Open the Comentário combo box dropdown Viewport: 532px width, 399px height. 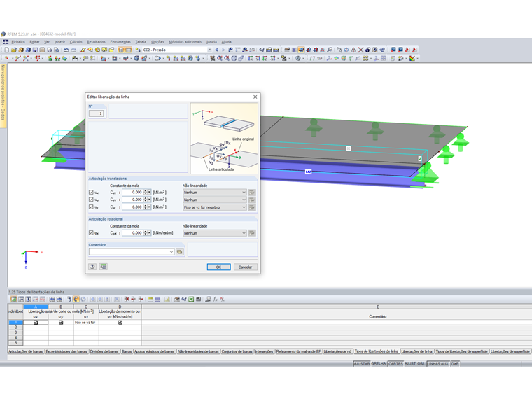click(x=171, y=252)
